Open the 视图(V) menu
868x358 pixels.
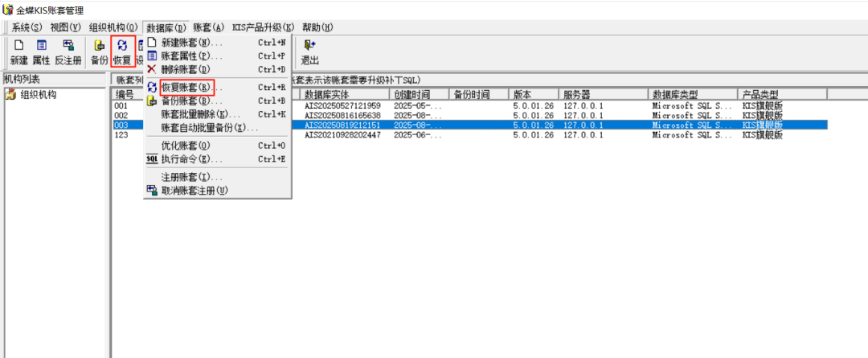(x=65, y=27)
